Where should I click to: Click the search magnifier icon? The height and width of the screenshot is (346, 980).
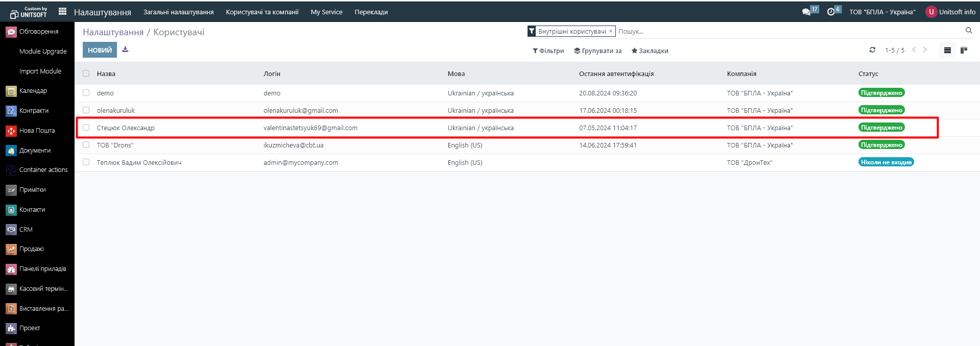point(969,31)
